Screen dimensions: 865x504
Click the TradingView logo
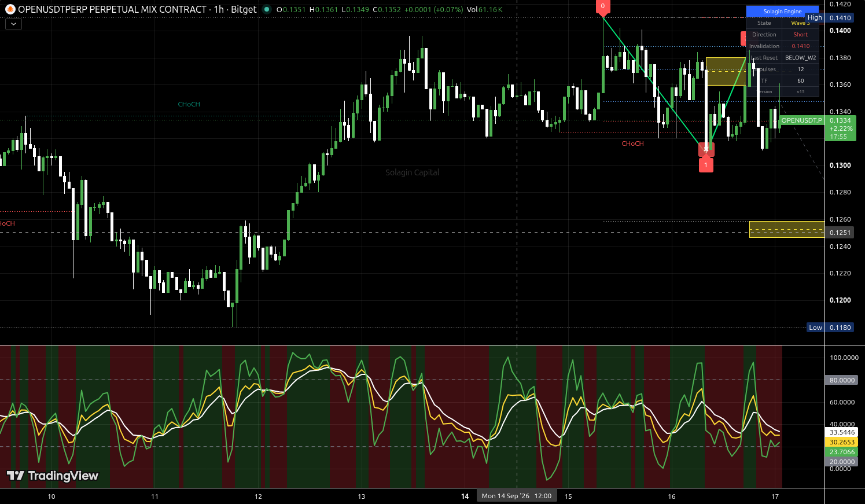point(53,476)
